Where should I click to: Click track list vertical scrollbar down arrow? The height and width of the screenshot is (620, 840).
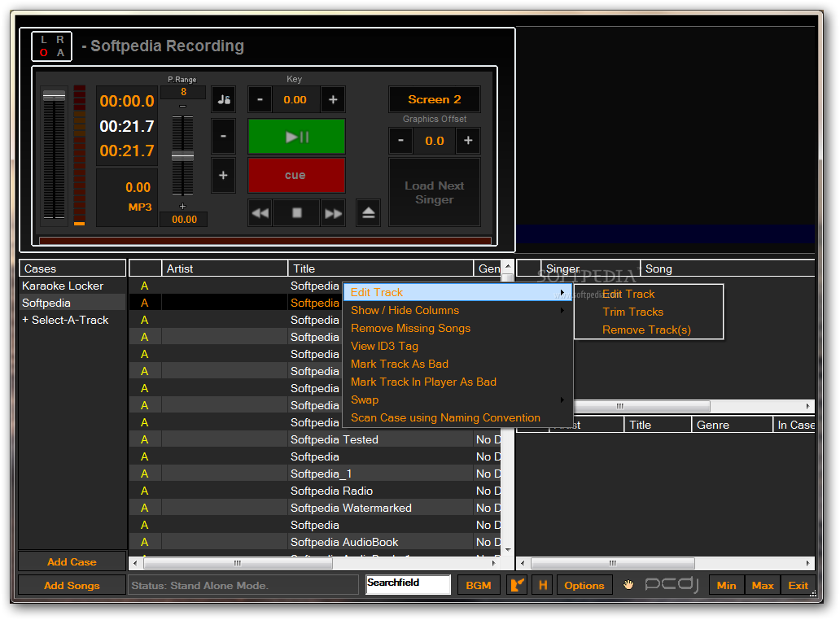pos(508,550)
